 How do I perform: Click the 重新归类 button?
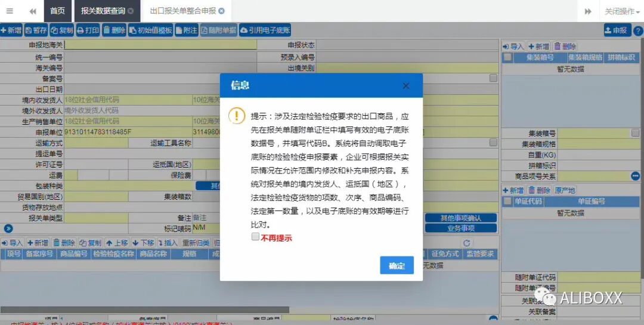pyautogui.click(x=196, y=243)
